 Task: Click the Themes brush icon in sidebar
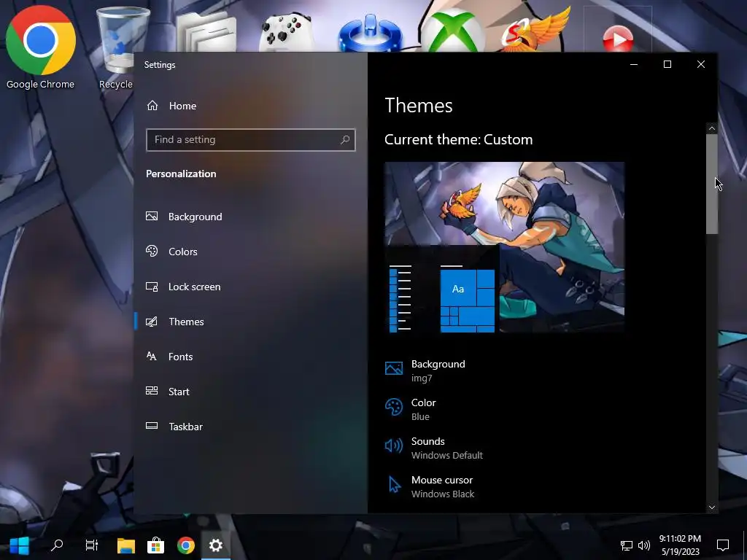click(x=152, y=322)
